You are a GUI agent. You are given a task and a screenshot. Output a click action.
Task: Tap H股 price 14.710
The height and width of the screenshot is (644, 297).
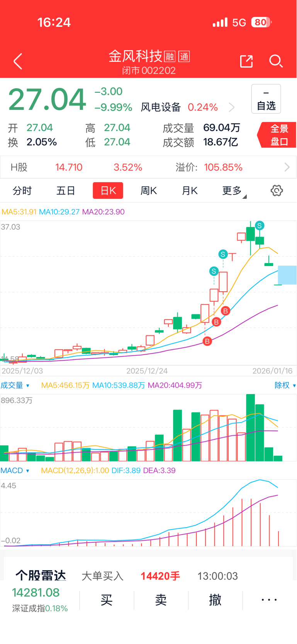pos(69,167)
